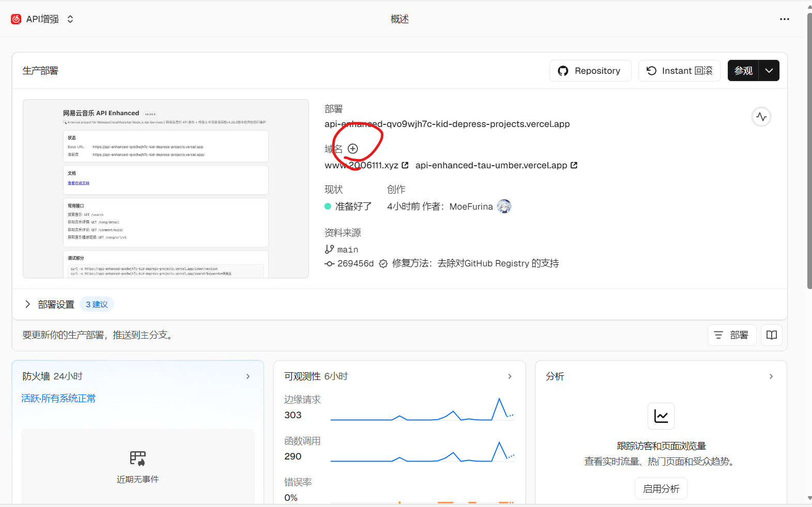812x507 pixels.
Task: Open the deployment preview thumbnail
Action: pos(166,188)
